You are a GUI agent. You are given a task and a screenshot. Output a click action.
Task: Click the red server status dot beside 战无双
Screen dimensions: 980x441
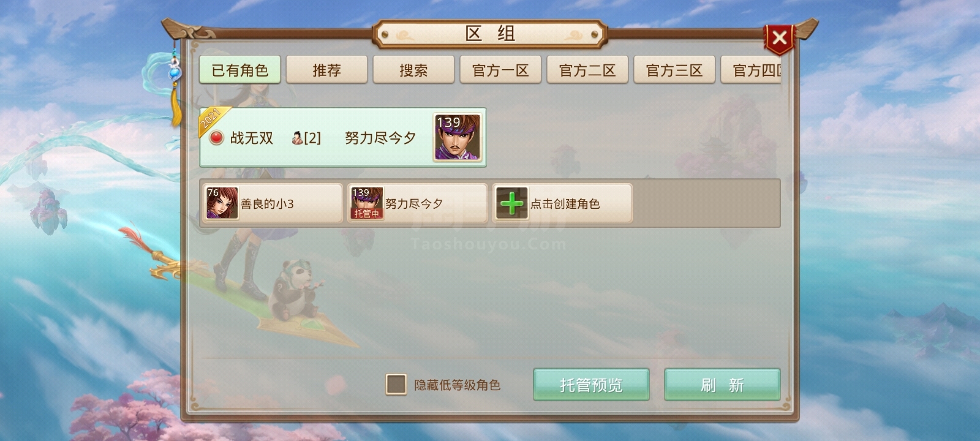click(x=216, y=138)
